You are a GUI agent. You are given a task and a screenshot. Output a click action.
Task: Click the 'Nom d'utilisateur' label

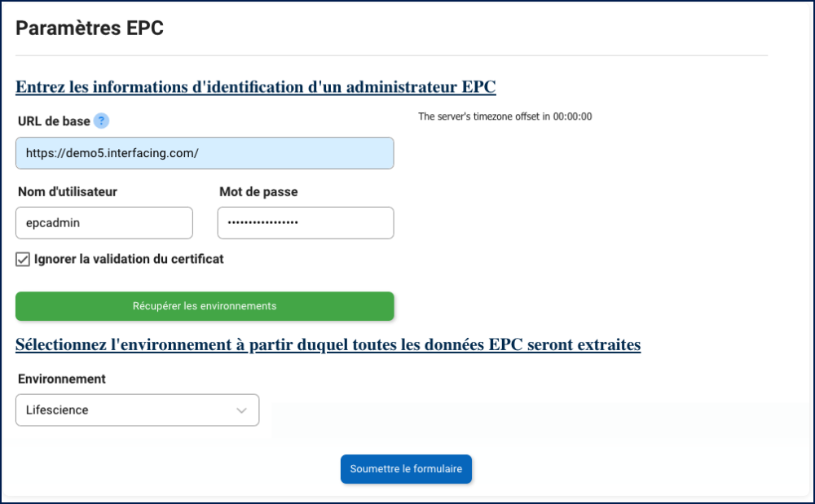68,192
